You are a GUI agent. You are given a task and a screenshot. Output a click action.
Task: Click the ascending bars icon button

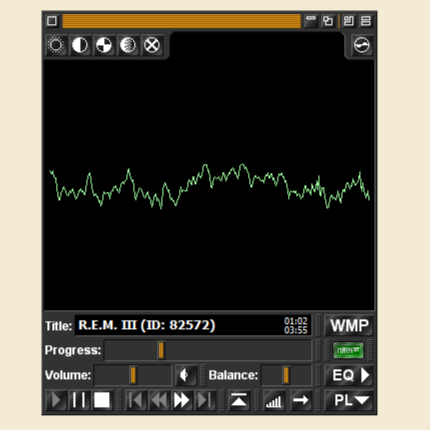(274, 400)
